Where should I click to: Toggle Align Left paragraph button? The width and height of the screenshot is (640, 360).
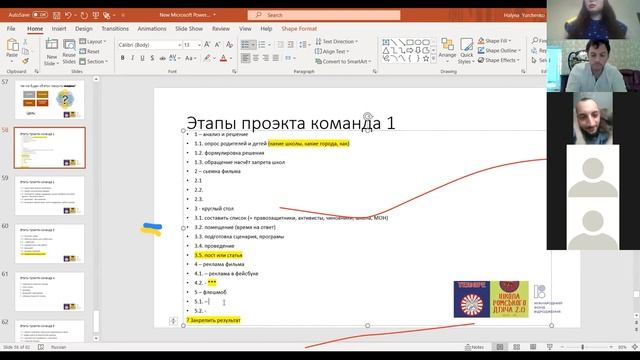point(246,58)
